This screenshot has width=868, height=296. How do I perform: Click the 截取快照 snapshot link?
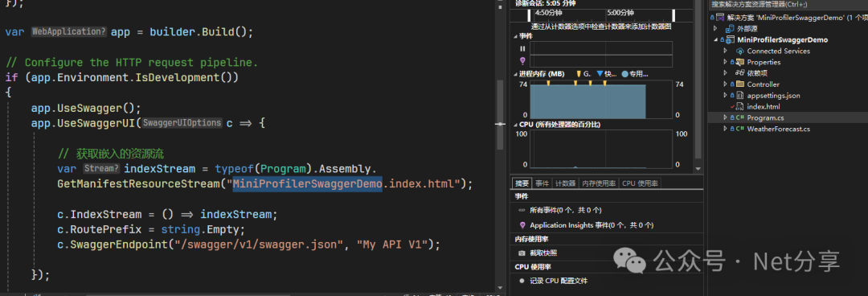[543, 253]
